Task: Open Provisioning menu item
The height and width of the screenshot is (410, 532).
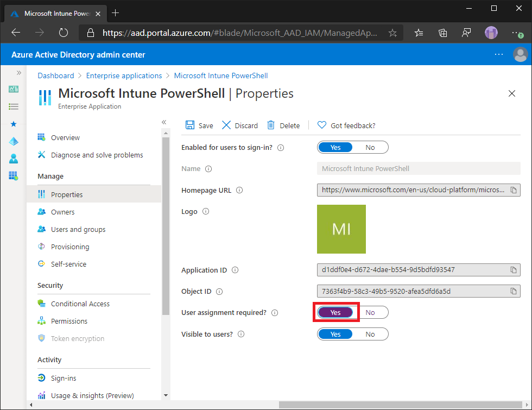Action: 94,247
